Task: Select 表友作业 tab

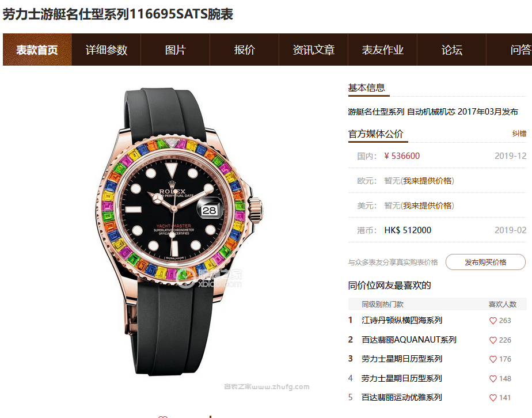Action: pos(382,50)
